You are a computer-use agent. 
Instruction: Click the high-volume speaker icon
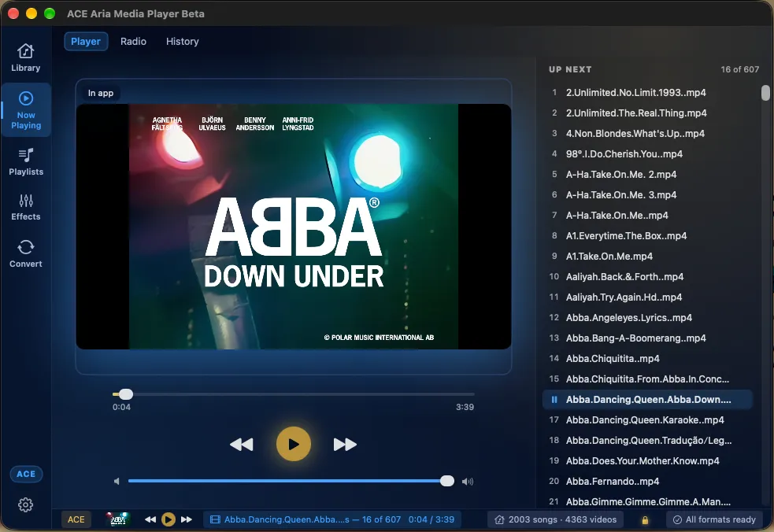pos(468,481)
